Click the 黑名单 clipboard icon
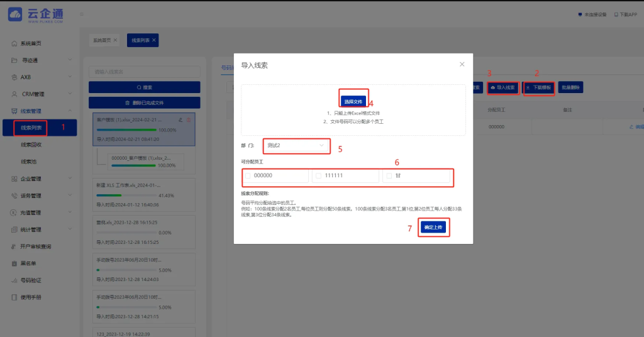 coord(14,263)
